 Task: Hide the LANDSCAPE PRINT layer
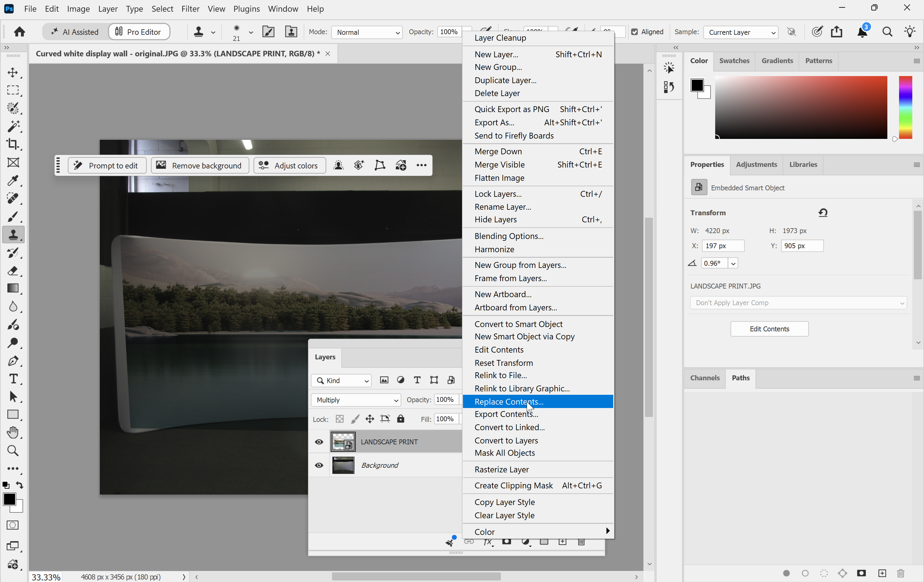(x=319, y=442)
